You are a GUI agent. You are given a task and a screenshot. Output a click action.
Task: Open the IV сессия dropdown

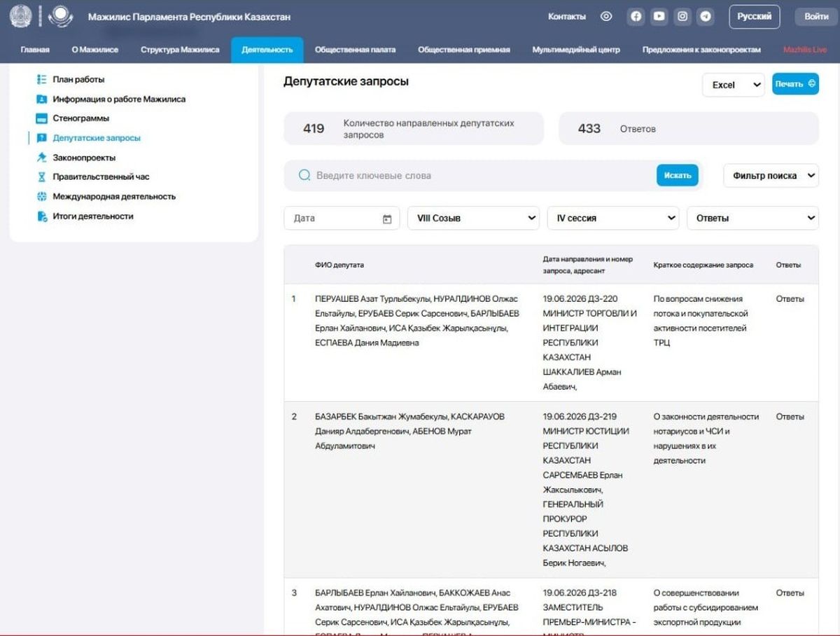tap(613, 218)
